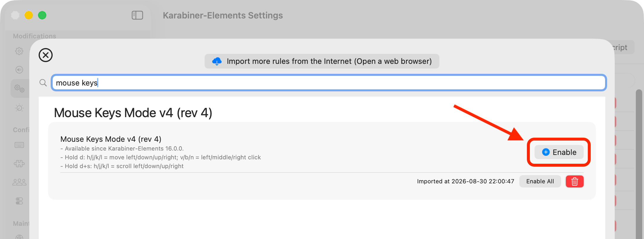Image resolution: width=644 pixels, height=239 pixels.
Task: Open Devices keyboard icon in sidebar
Action: 19,145
